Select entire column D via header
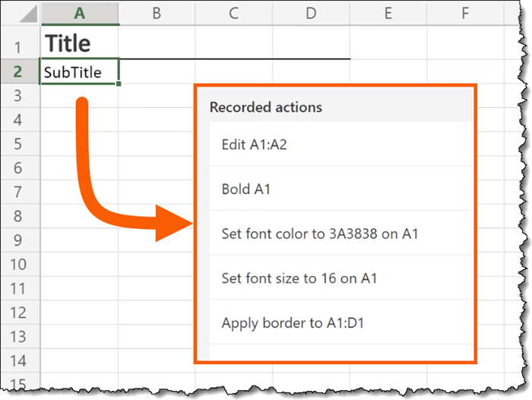 tap(312, 12)
